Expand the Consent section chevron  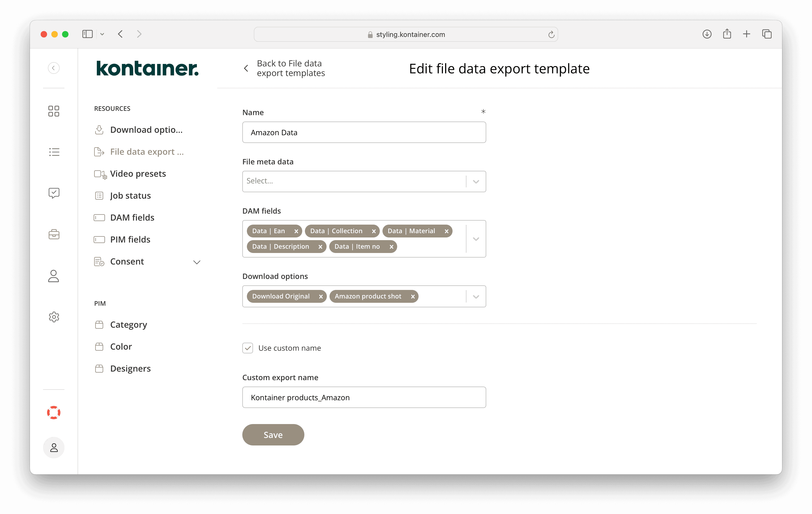(x=197, y=262)
